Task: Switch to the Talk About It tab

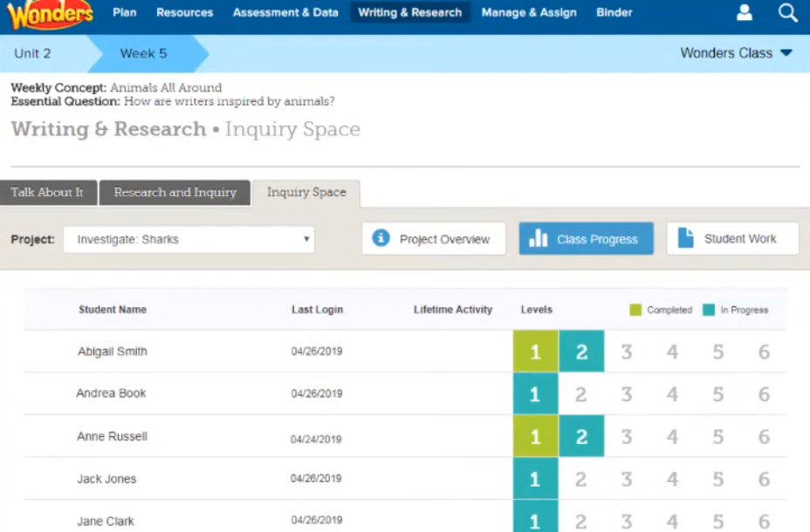Action: [x=48, y=193]
